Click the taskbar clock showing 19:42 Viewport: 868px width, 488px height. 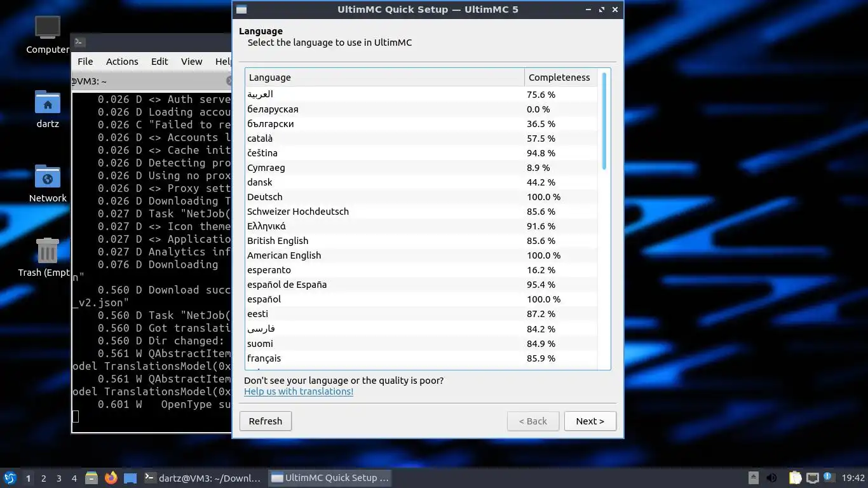(x=853, y=478)
